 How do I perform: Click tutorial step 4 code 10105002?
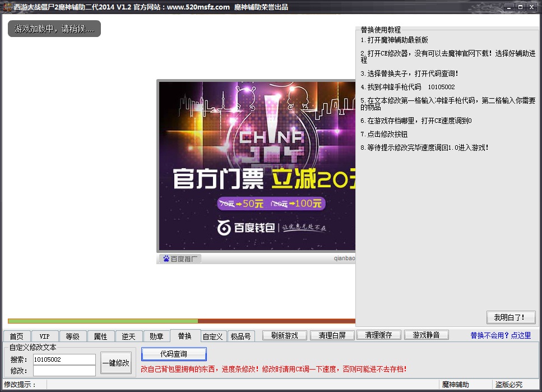click(442, 87)
